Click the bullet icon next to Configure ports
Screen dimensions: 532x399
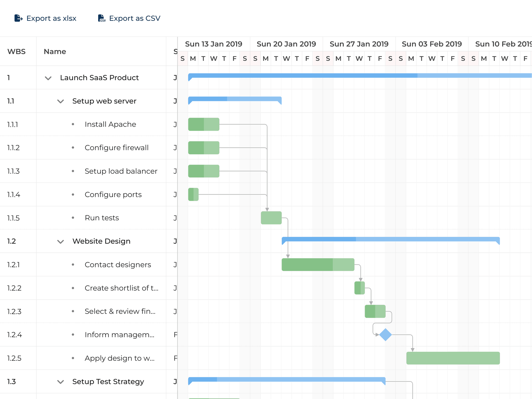click(x=73, y=194)
